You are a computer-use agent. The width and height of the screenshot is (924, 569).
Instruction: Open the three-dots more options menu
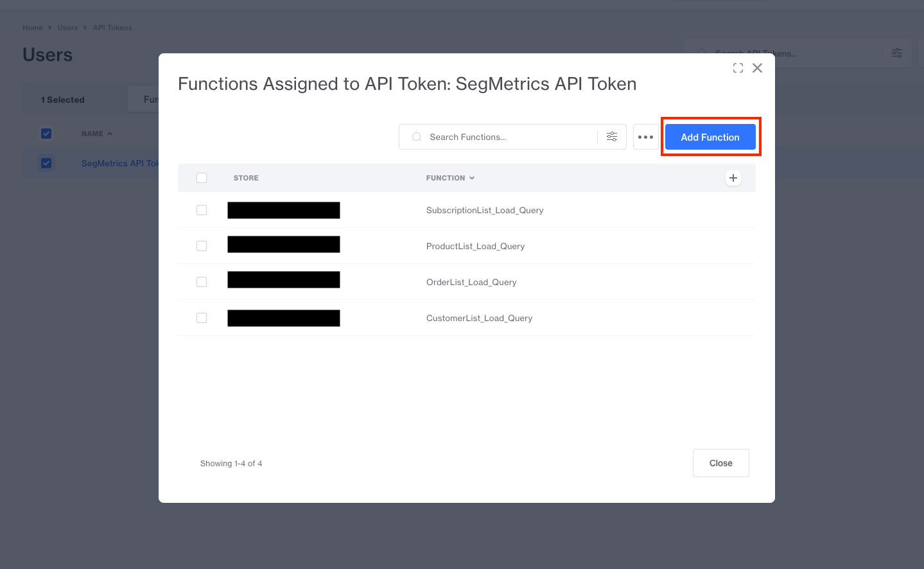click(645, 137)
